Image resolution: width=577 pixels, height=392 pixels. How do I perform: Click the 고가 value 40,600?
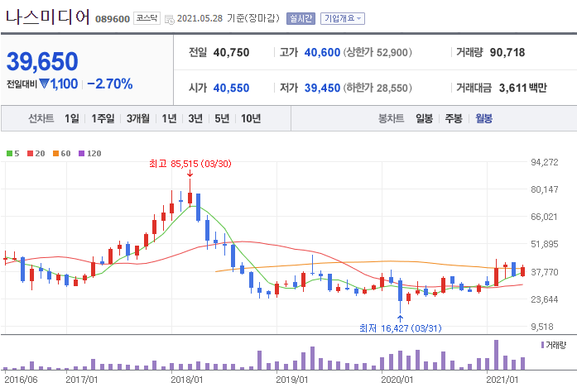[x=322, y=53]
